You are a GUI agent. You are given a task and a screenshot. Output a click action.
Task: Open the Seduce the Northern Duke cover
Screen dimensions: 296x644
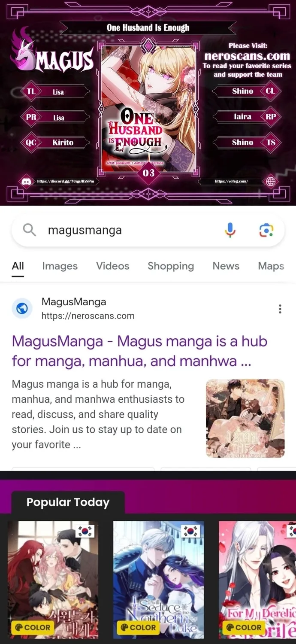click(x=159, y=580)
